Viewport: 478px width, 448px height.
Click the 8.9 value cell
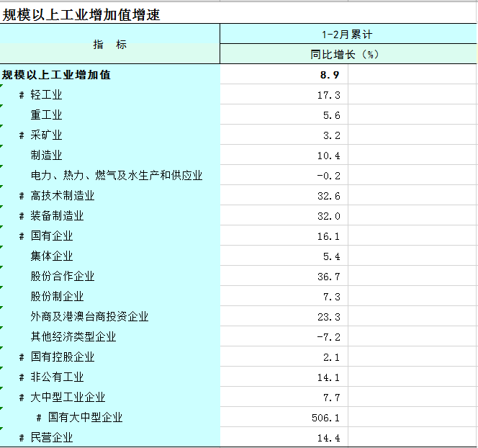328,75
